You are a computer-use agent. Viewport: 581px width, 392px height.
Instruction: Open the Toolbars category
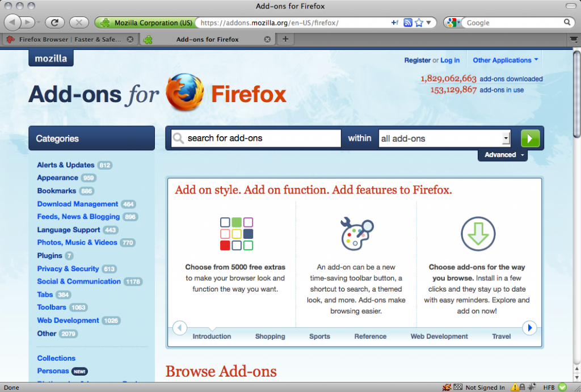pos(52,307)
